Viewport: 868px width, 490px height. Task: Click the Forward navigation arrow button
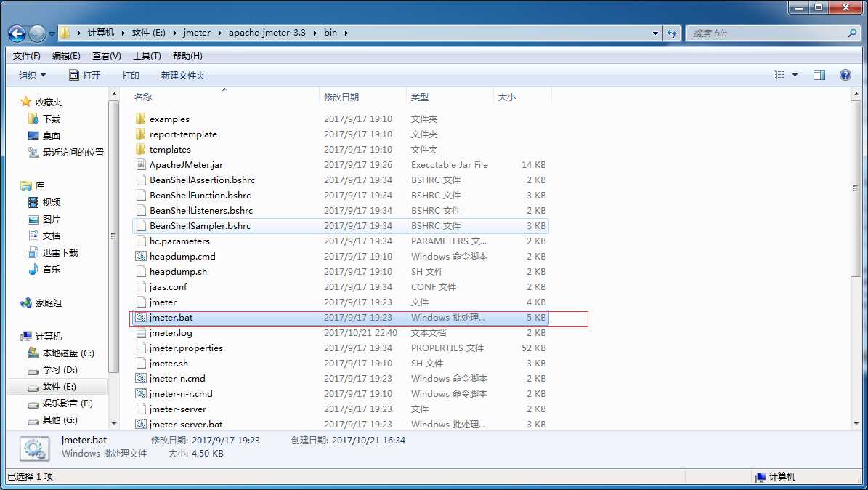pos(37,33)
